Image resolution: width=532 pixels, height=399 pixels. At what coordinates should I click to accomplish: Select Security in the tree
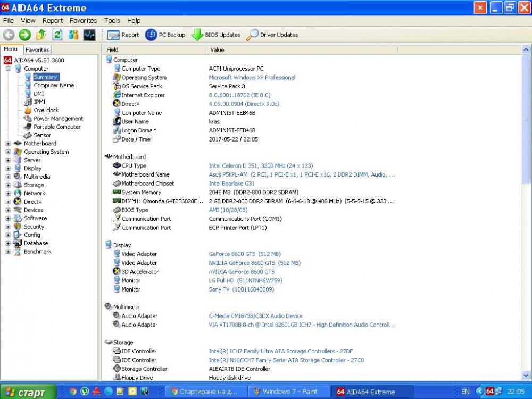point(34,227)
